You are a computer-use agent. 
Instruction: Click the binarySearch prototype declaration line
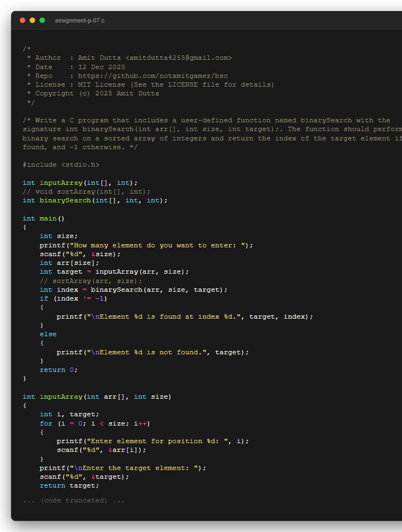coord(95,200)
